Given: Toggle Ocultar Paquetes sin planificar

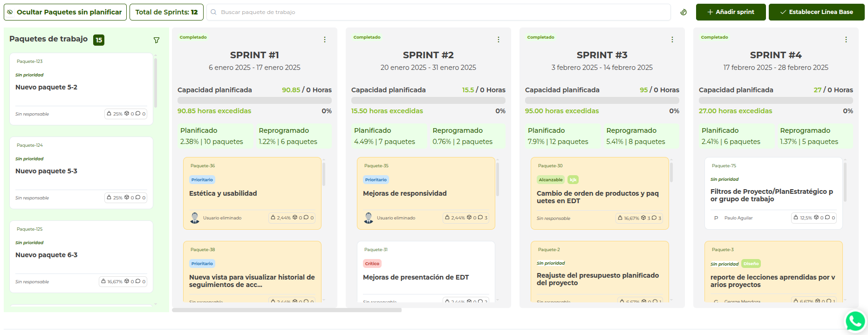Looking at the screenshot, I should click(x=65, y=12).
